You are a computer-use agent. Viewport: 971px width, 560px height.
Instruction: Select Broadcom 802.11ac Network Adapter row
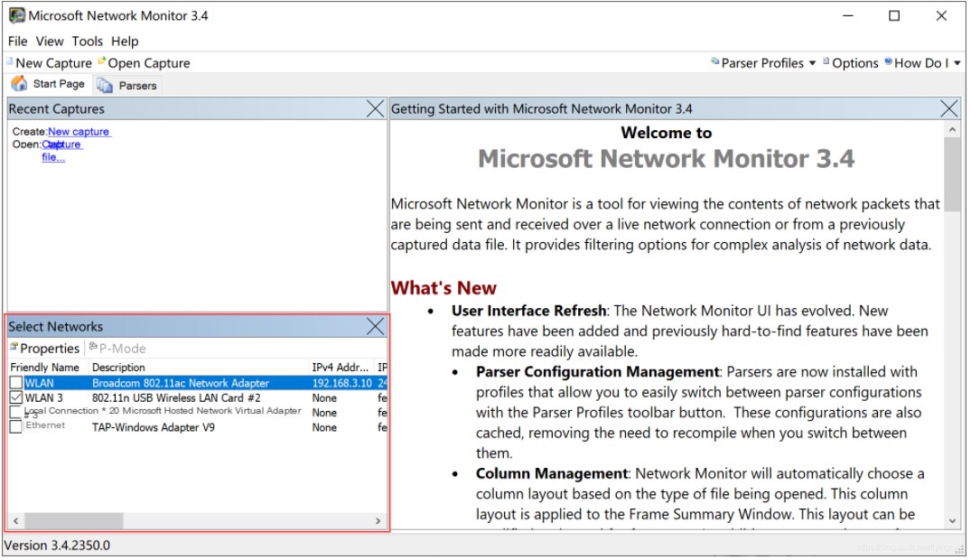pyautogui.click(x=198, y=384)
